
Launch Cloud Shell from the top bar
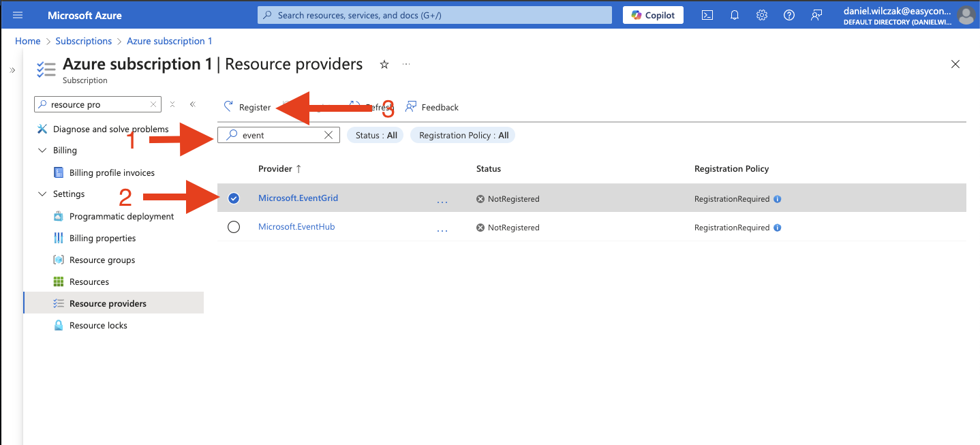coord(707,15)
